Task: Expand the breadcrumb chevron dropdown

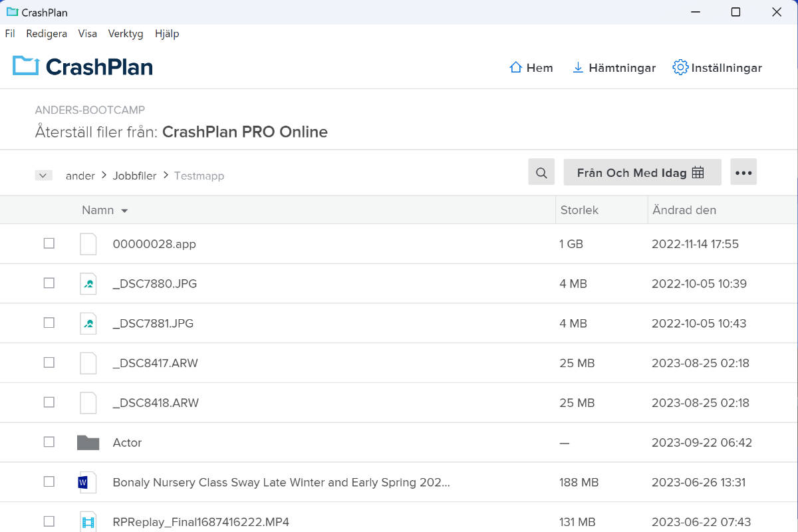Action: [x=43, y=175]
